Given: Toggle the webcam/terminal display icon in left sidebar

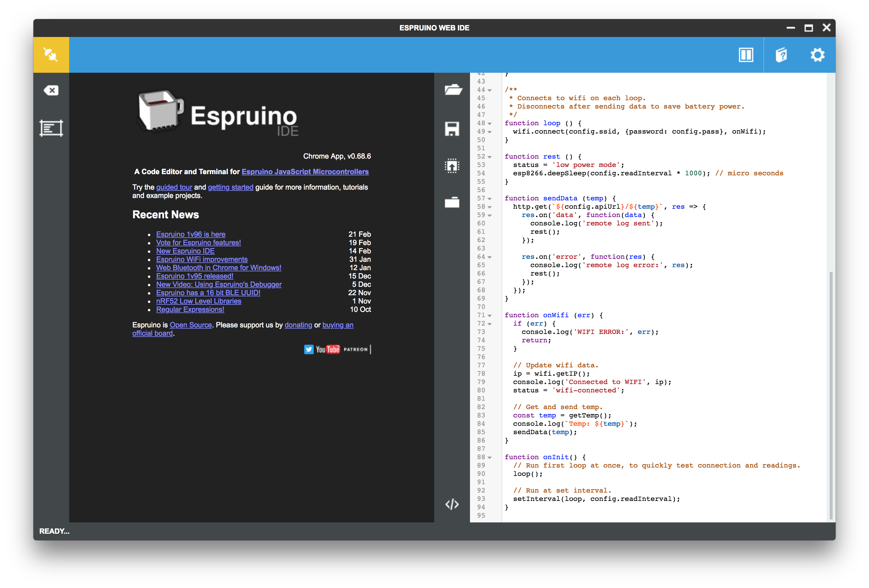Looking at the screenshot, I should click(x=51, y=128).
